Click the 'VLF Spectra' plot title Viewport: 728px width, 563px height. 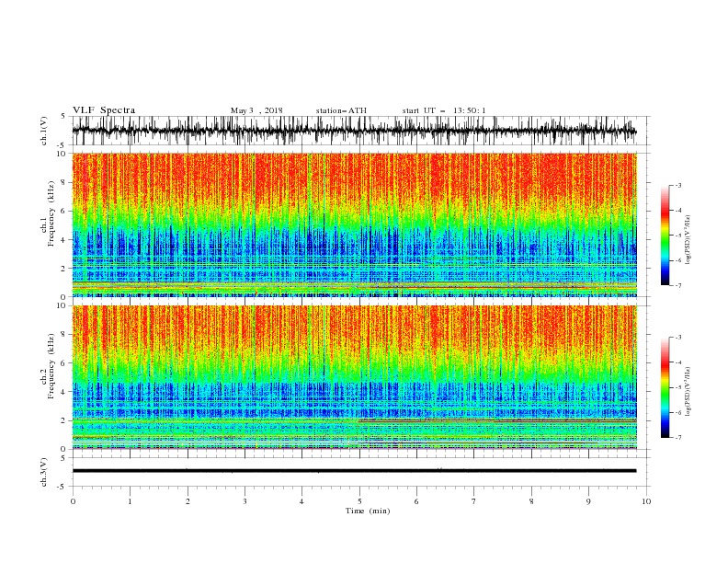(x=104, y=110)
